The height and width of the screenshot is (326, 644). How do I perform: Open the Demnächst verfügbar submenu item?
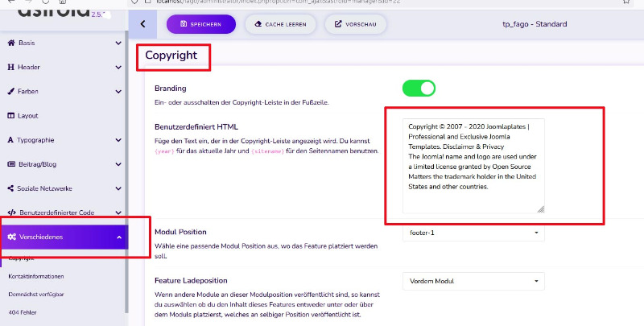pyautogui.click(x=35, y=295)
